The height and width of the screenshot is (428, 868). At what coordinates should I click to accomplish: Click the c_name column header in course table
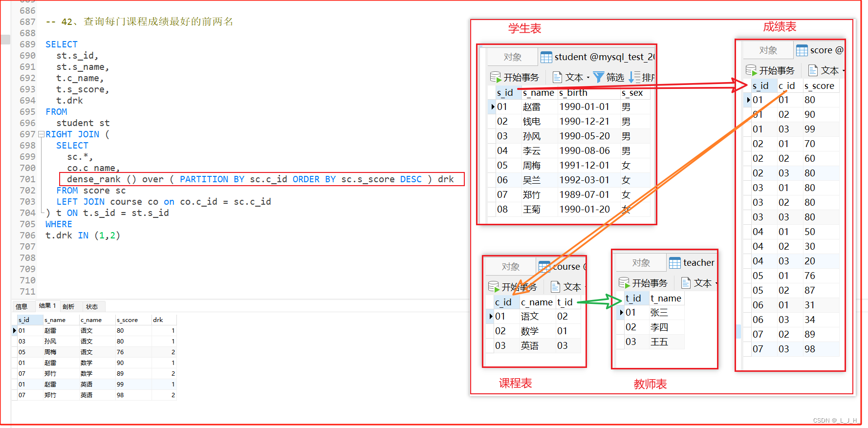[x=537, y=302]
